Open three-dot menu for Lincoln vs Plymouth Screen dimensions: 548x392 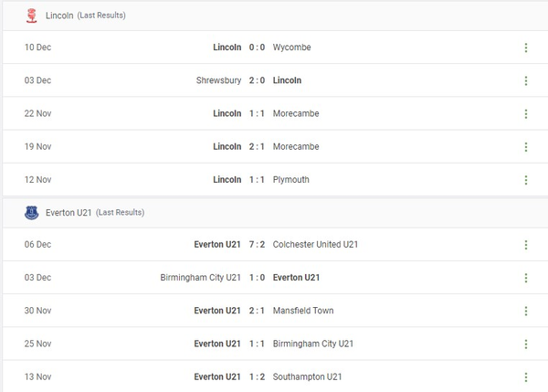(526, 180)
